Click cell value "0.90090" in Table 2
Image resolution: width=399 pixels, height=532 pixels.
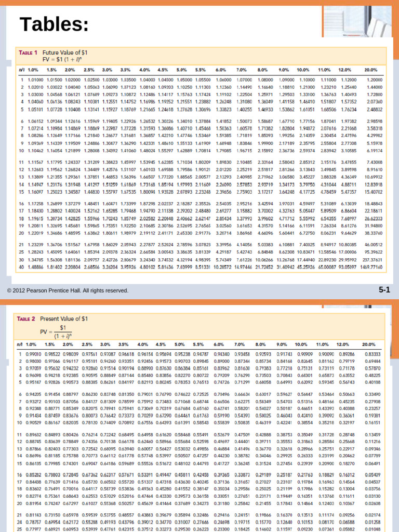tap(326, 354)
